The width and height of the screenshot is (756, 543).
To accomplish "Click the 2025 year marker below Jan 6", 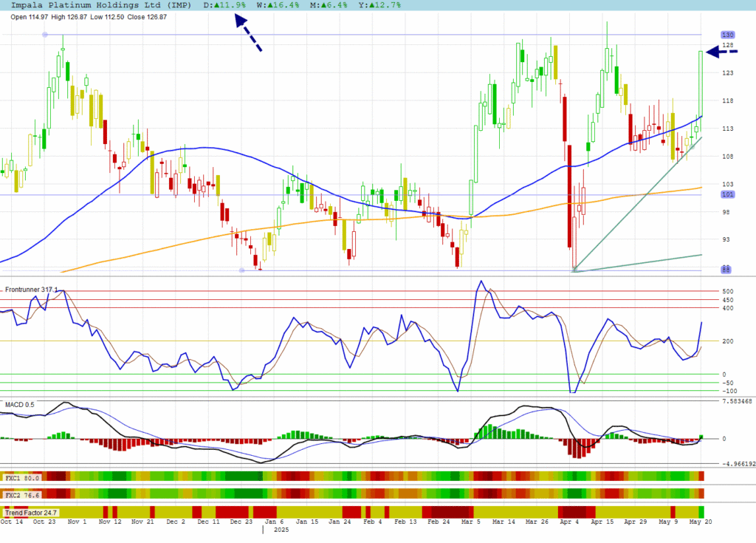I will pyautogui.click(x=281, y=530).
